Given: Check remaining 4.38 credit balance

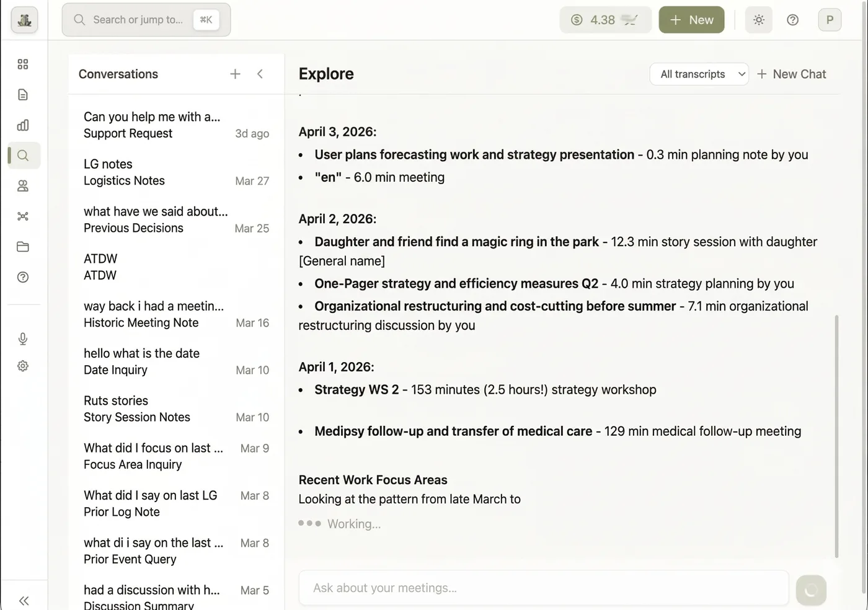Looking at the screenshot, I should 604,19.
